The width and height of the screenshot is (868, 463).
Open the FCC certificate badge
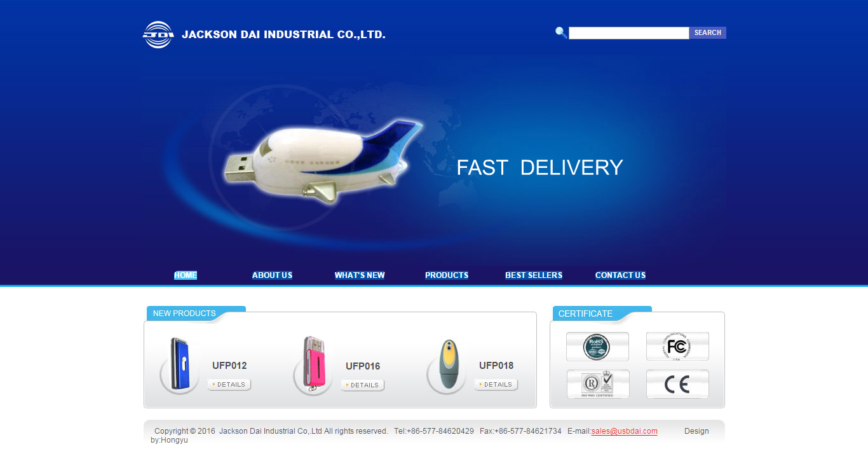pyautogui.click(x=677, y=347)
